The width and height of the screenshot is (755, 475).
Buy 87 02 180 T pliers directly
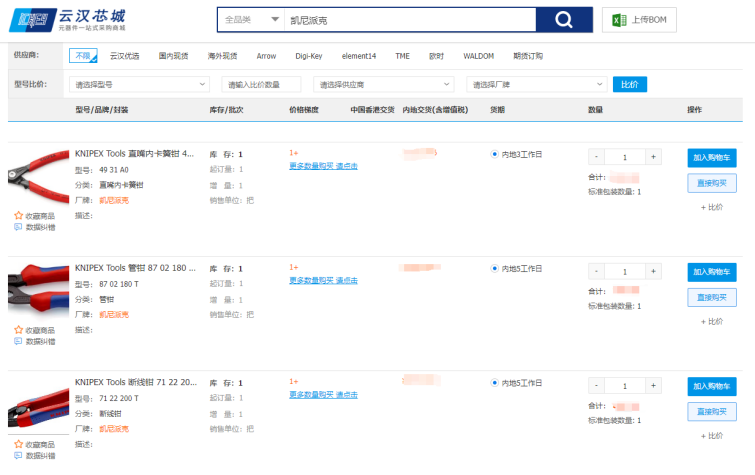712,297
